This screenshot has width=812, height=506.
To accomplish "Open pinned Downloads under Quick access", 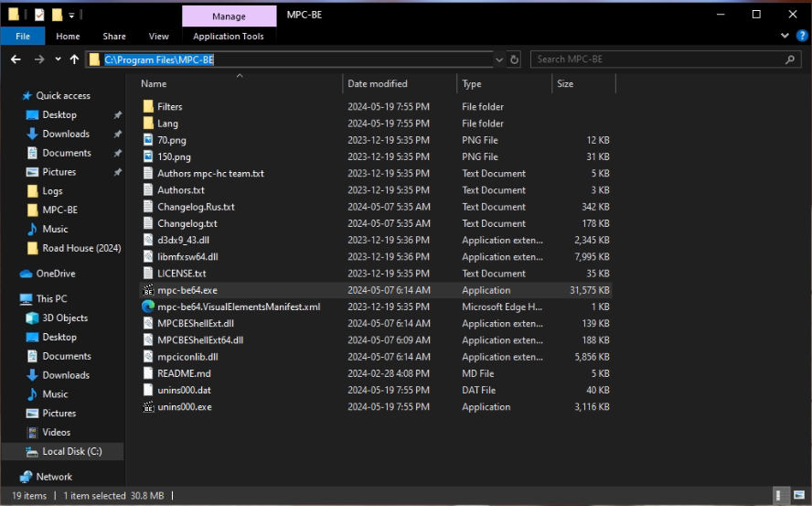I will point(66,134).
